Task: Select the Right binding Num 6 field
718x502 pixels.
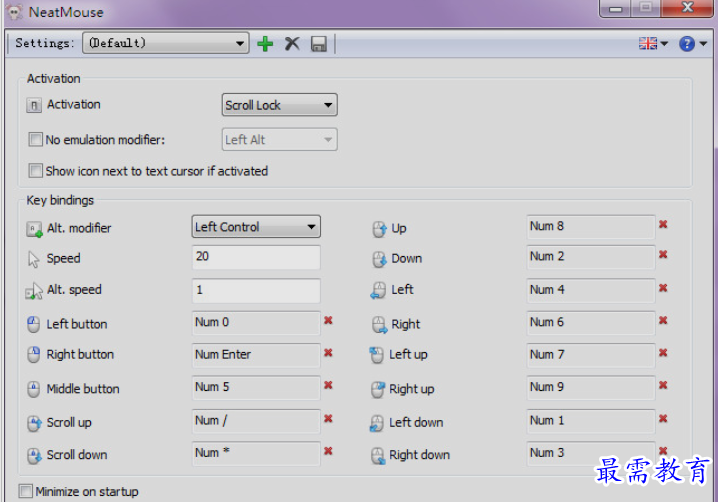Action: coord(591,323)
